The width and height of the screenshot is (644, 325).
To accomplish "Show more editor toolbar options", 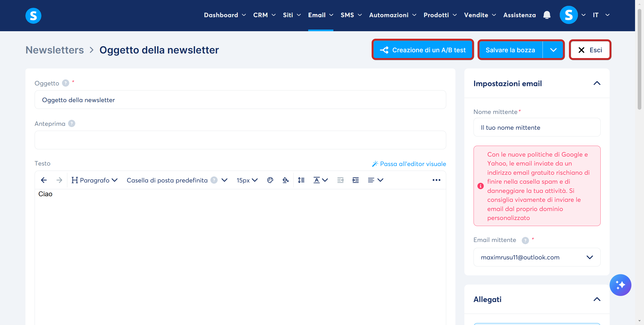I will click(x=436, y=180).
